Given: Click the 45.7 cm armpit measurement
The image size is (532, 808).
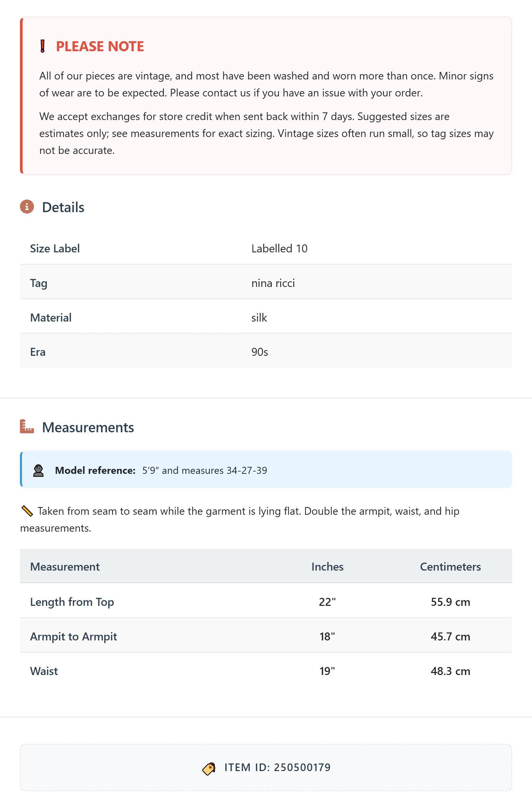Looking at the screenshot, I should 450,636.
